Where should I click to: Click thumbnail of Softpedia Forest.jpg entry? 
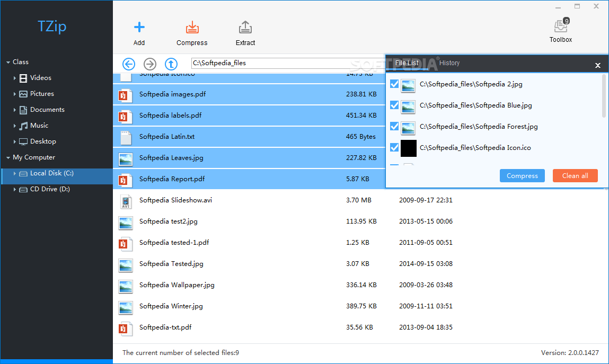click(x=408, y=127)
